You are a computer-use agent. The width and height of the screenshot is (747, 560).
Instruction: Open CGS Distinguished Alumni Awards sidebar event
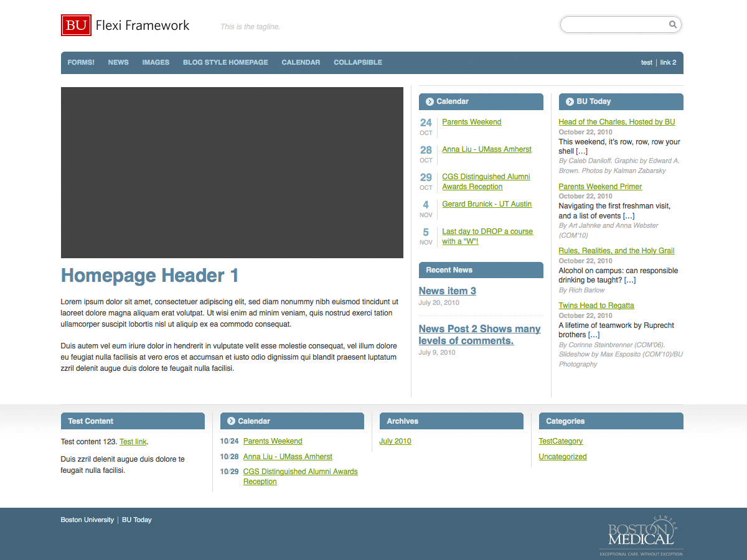pyautogui.click(x=486, y=182)
